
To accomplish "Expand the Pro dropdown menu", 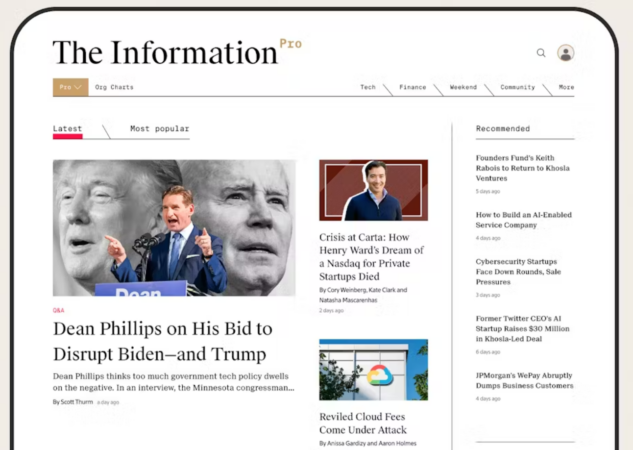I will point(71,87).
